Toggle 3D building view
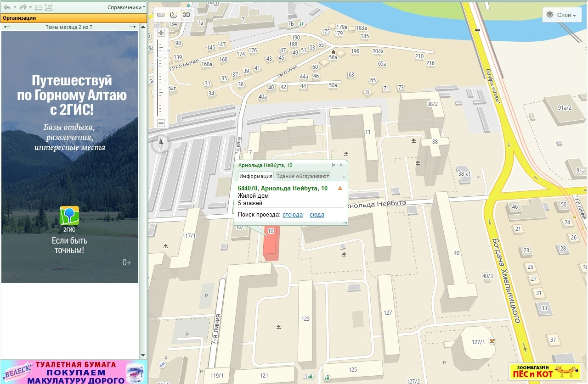 (x=186, y=15)
